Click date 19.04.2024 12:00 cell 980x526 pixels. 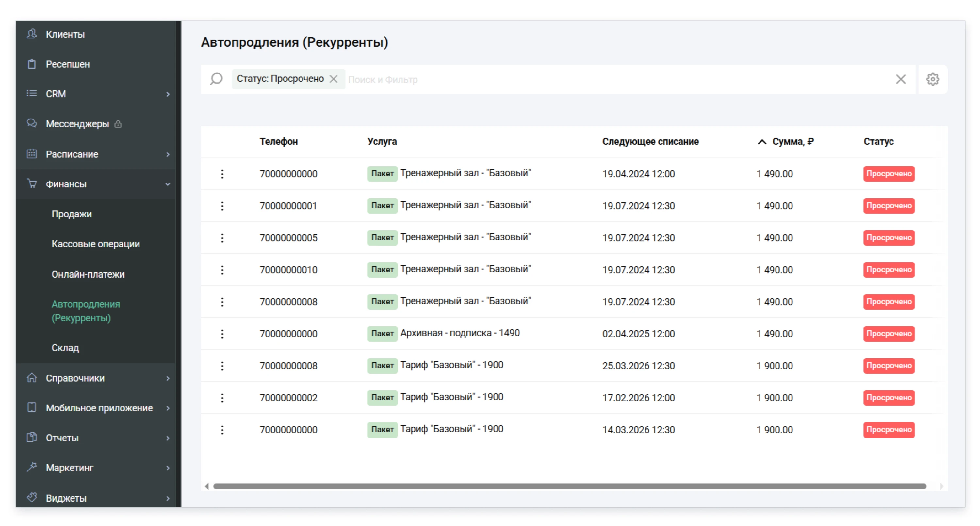(x=638, y=174)
